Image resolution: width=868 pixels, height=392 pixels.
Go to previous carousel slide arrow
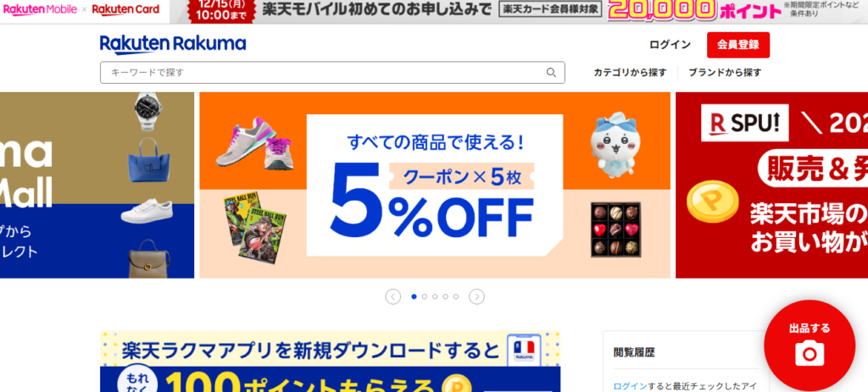coord(393,297)
